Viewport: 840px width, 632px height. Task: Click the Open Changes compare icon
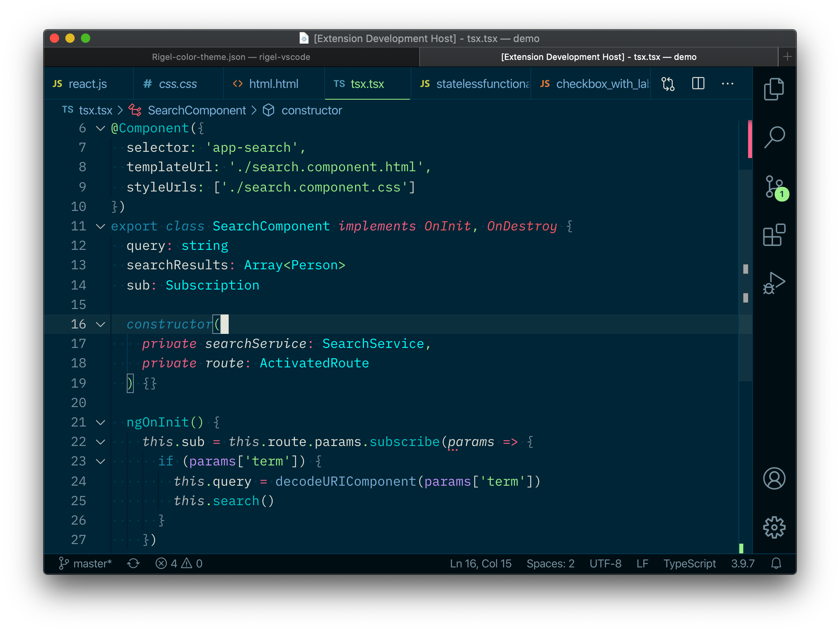pyautogui.click(x=668, y=84)
